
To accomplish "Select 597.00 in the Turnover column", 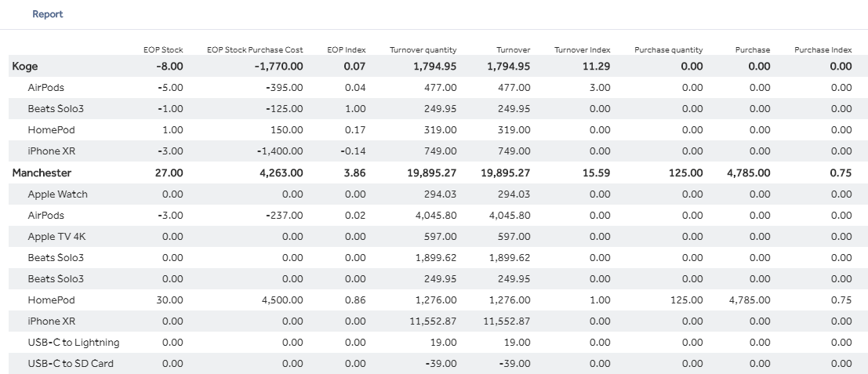I will pyautogui.click(x=514, y=237).
